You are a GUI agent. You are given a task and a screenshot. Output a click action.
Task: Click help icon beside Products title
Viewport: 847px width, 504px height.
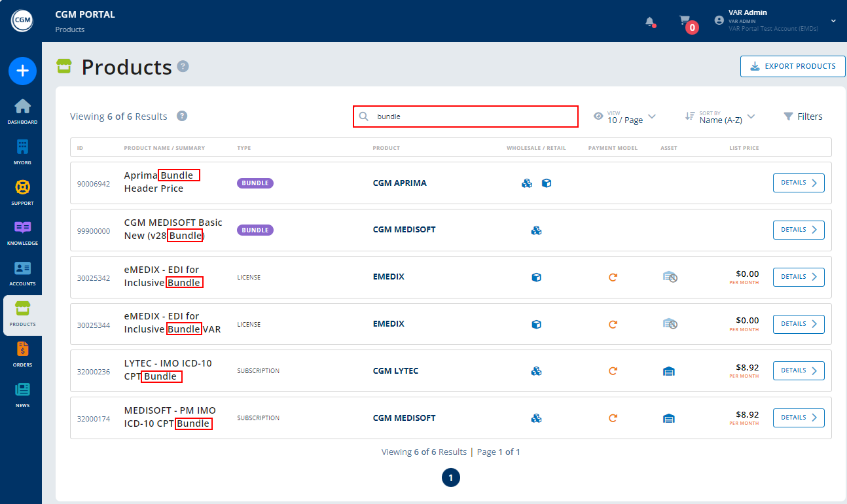point(183,66)
